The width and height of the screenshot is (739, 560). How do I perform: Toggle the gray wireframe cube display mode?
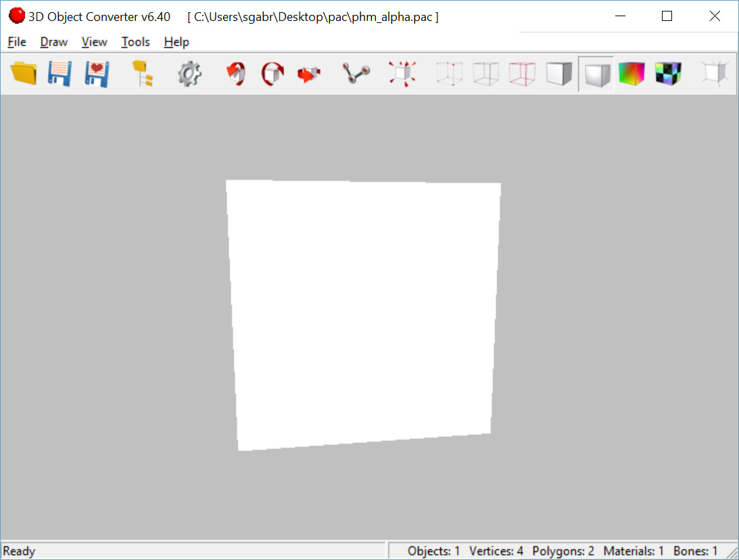[x=485, y=73]
